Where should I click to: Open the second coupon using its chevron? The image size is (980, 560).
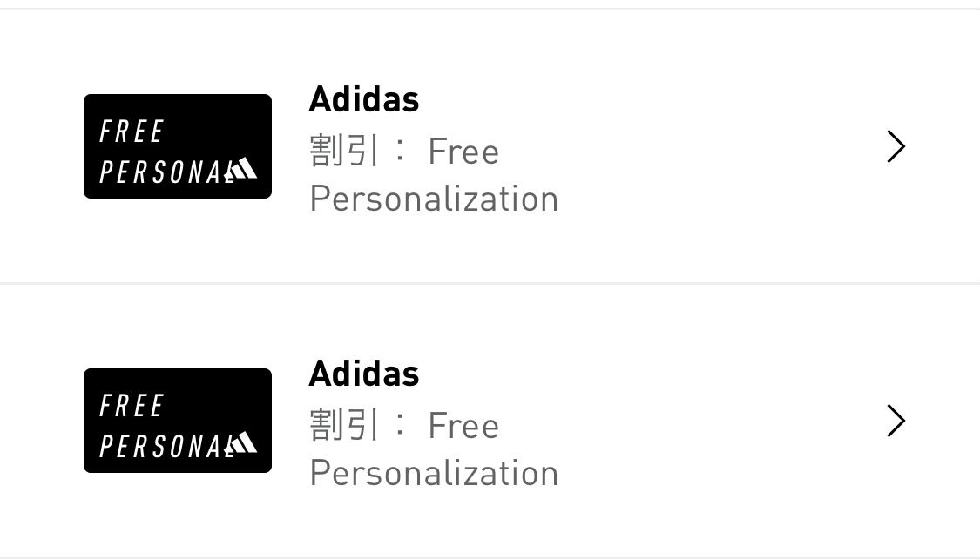click(896, 421)
